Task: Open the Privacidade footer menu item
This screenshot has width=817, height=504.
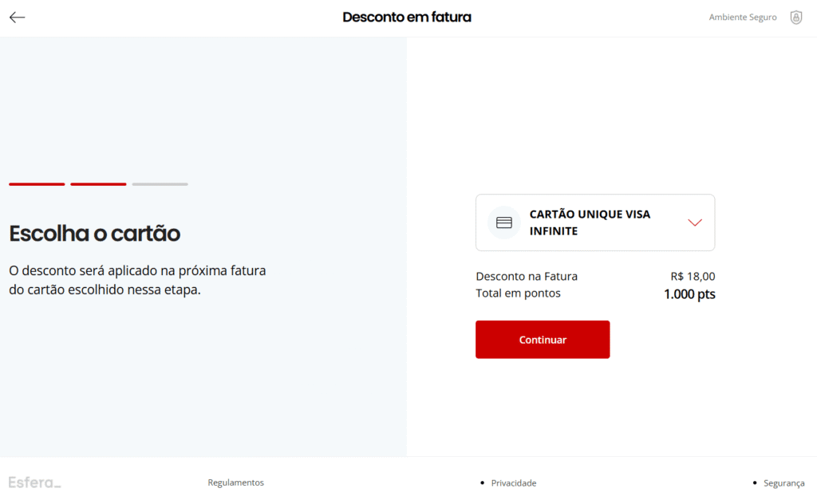Action: tap(513, 483)
